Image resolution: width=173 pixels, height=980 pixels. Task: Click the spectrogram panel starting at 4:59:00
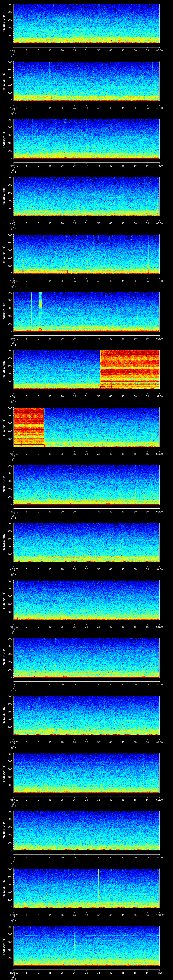coord(86,888)
